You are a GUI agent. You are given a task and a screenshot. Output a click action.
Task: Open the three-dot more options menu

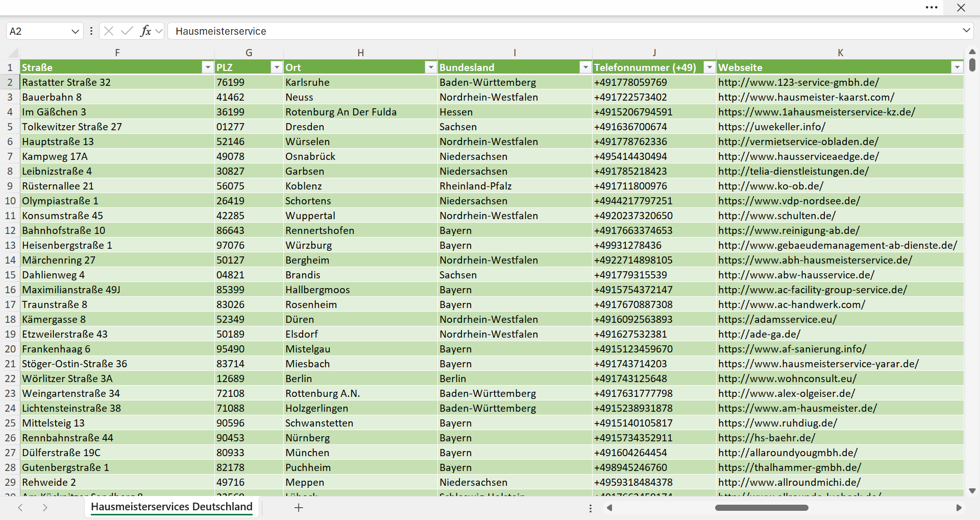[x=932, y=8]
